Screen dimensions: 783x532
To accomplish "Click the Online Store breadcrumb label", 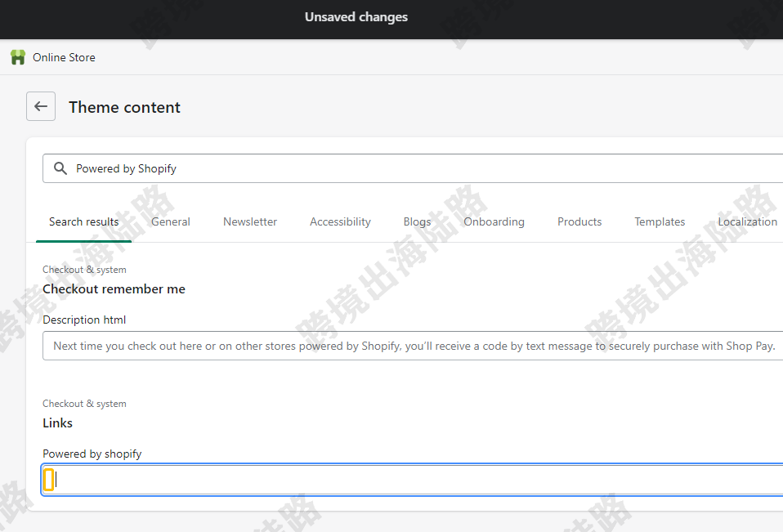I will tap(64, 57).
